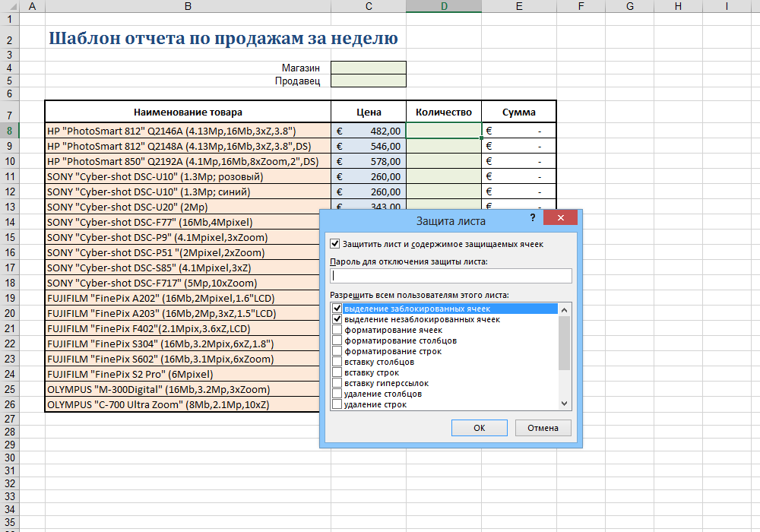Click the 'Сумма' header cell
The width and height of the screenshot is (760, 532).
click(x=519, y=112)
